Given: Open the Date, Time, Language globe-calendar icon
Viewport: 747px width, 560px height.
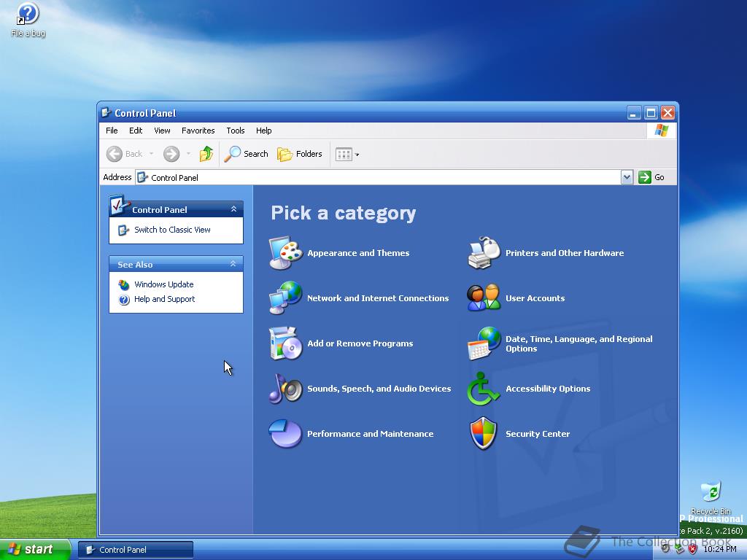Looking at the screenshot, I should (484, 343).
